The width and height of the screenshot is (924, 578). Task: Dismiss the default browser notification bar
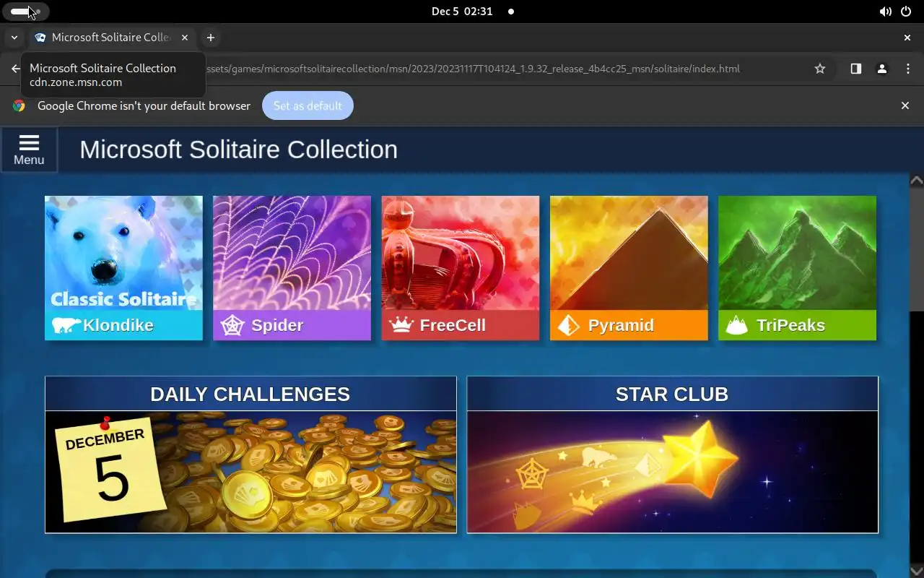pyautogui.click(x=905, y=105)
